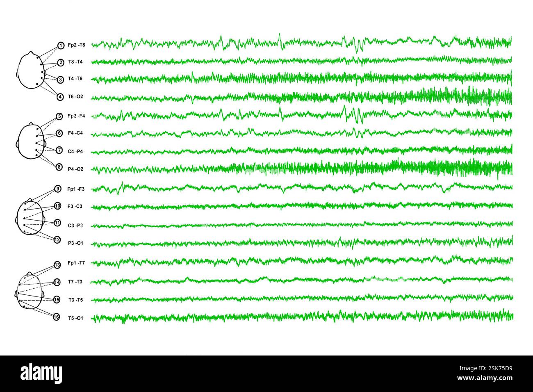Click the alamy logo in footer
This screenshot has width=533, height=392.
pyautogui.click(x=41, y=374)
